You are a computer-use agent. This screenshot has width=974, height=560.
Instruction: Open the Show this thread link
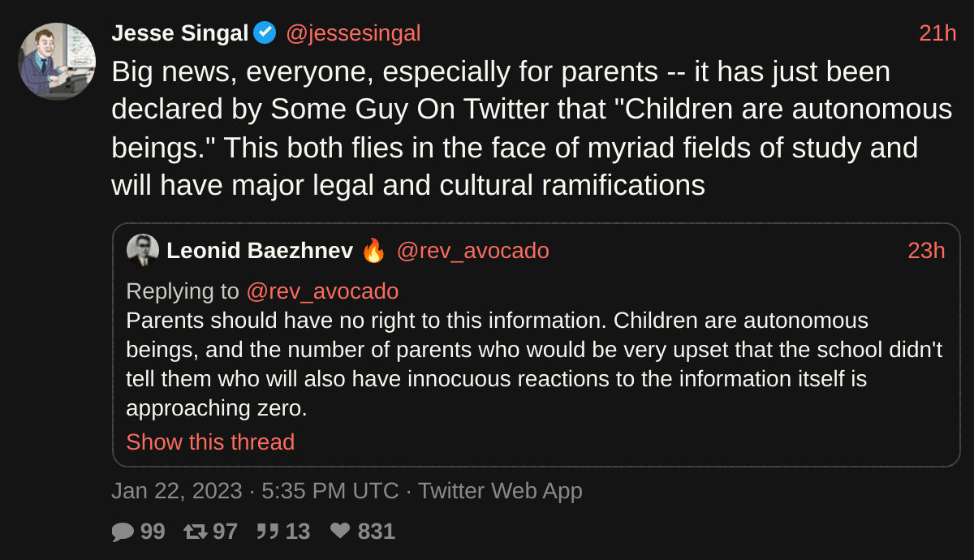(x=210, y=442)
